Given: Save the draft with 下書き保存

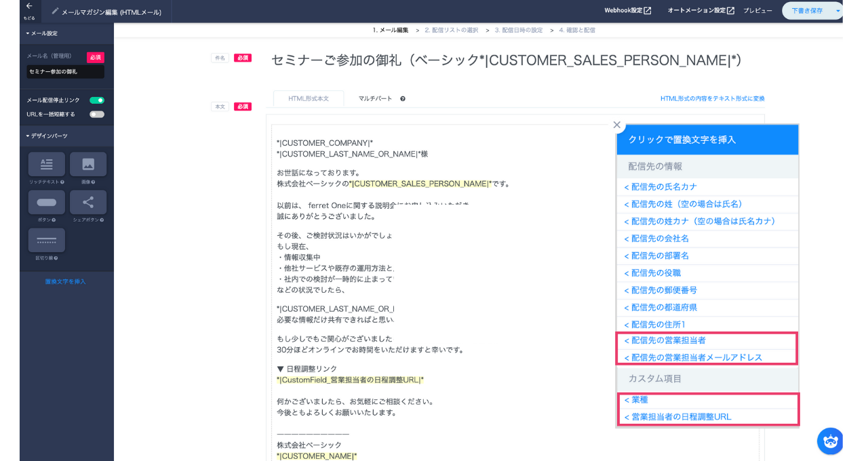Looking at the screenshot, I should point(807,11).
